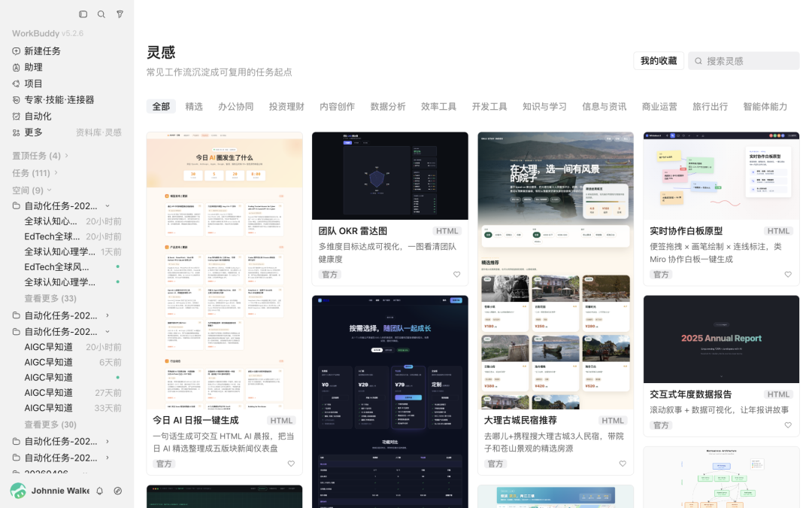Viewport: 812px width, 508px height.
Task: Open EdTech全球 task from 20小时前
Action: point(72,236)
